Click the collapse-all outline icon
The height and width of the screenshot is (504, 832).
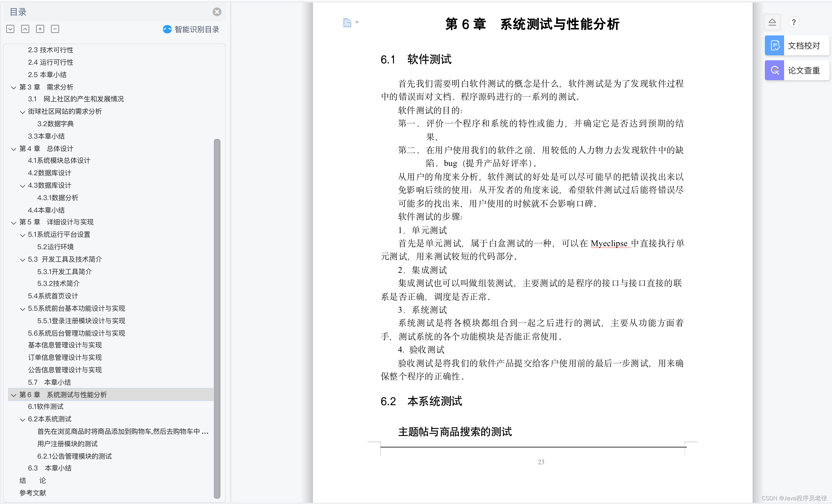tap(25, 29)
